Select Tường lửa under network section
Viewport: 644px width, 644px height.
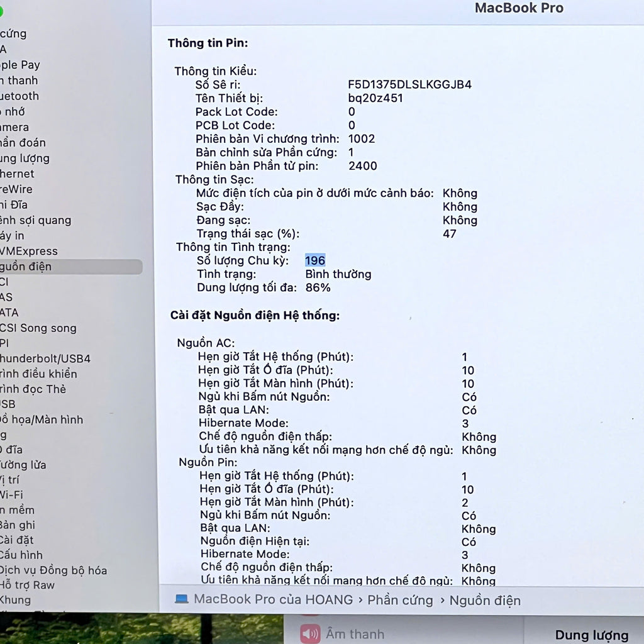(x=23, y=465)
